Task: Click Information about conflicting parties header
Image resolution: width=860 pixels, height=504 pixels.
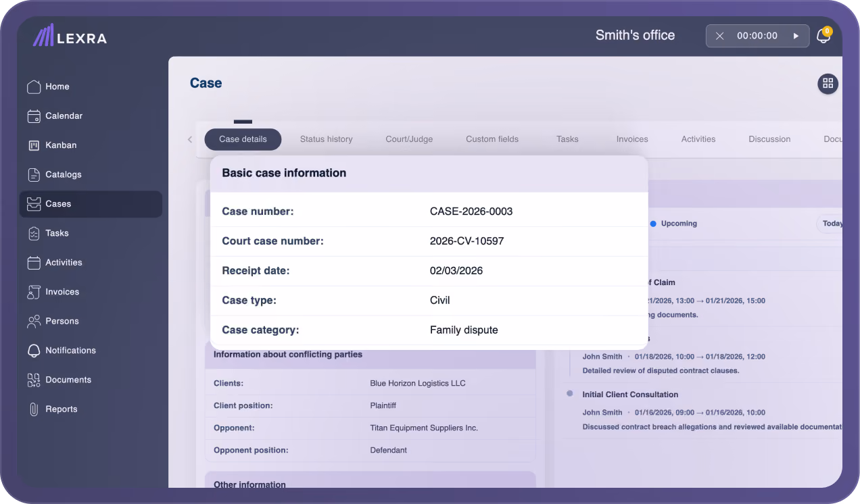Action: [288, 355]
